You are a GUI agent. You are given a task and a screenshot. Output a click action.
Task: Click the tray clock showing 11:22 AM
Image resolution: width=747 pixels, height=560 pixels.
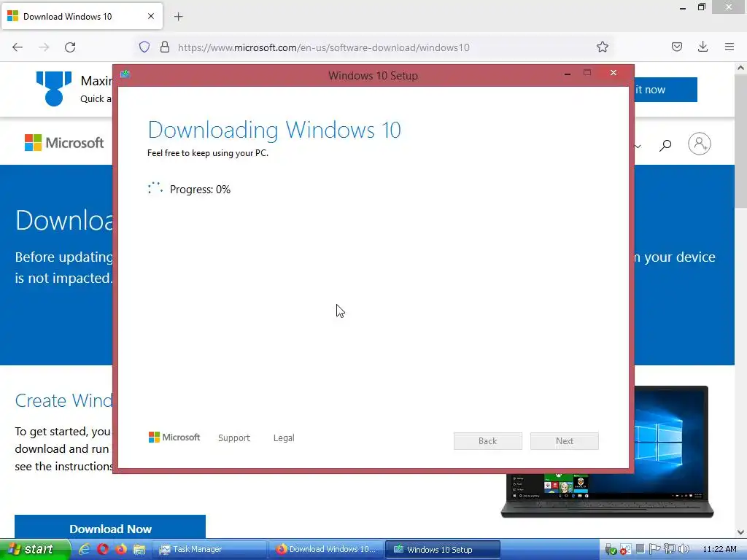coord(719,549)
